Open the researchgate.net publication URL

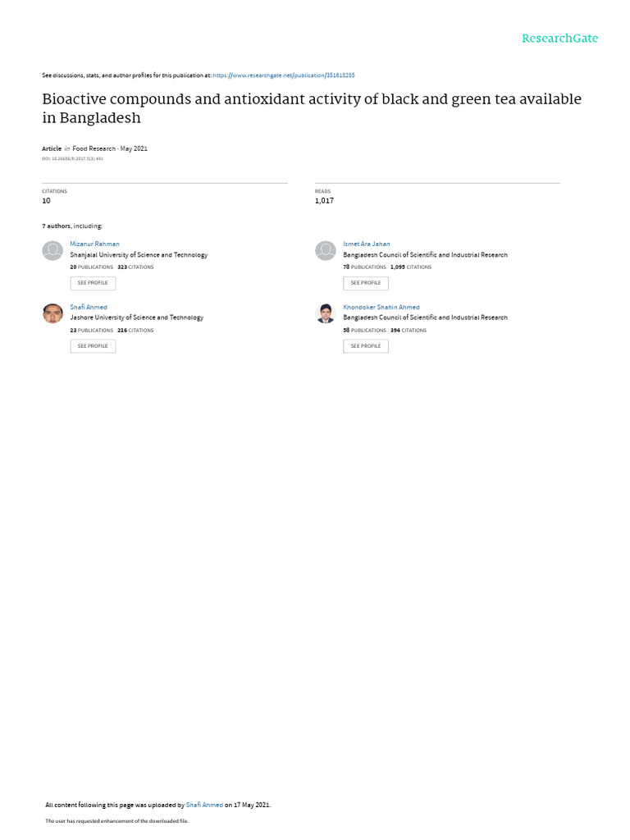point(283,75)
